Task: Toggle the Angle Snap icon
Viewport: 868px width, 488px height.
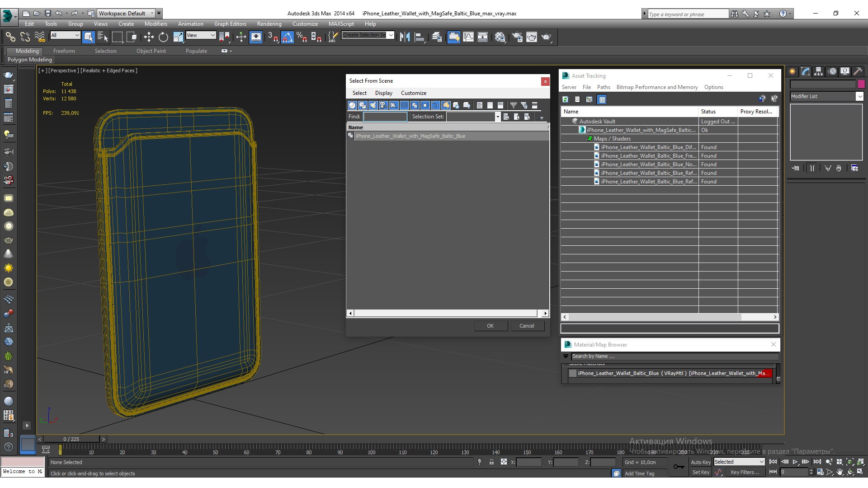Action: [288, 37]
